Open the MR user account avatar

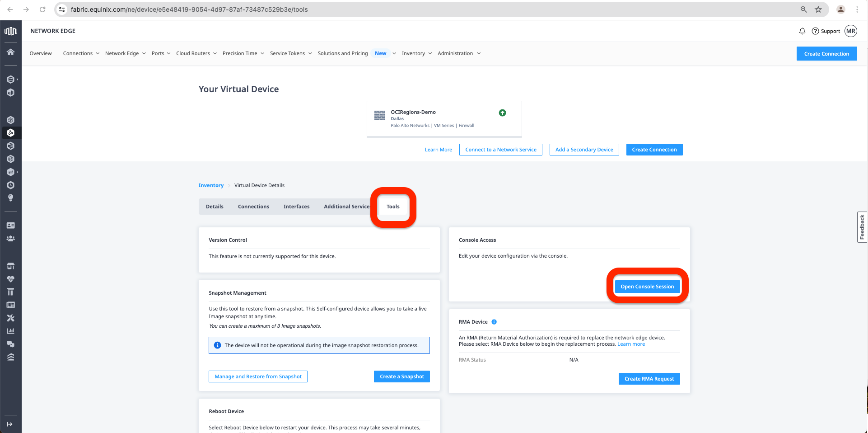(x=851, y=31)
